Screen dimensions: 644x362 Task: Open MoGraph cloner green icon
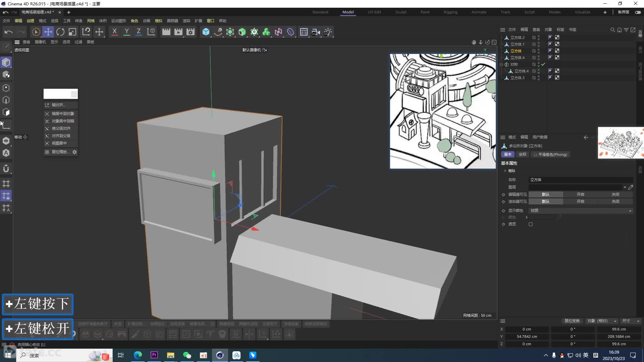click(266, 32)
